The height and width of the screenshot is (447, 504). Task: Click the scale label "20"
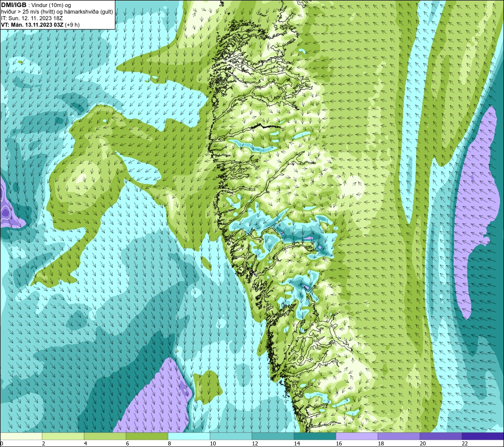pos(423,444)
